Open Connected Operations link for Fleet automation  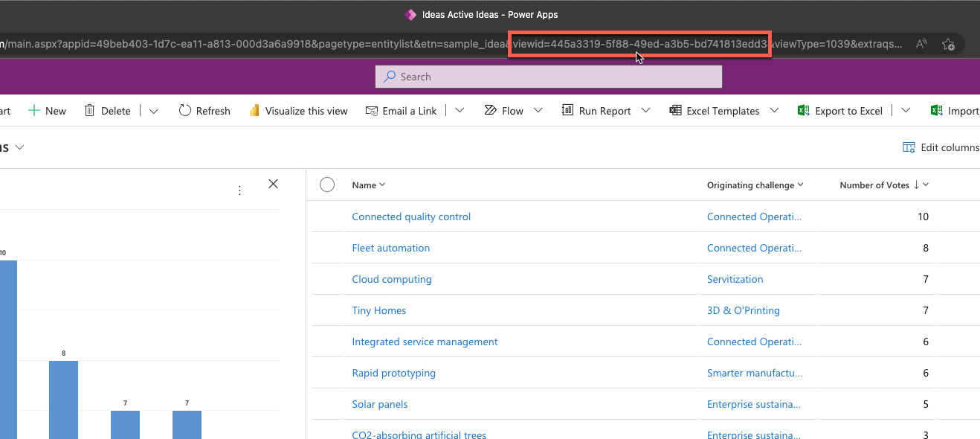[x=755, y=248]
